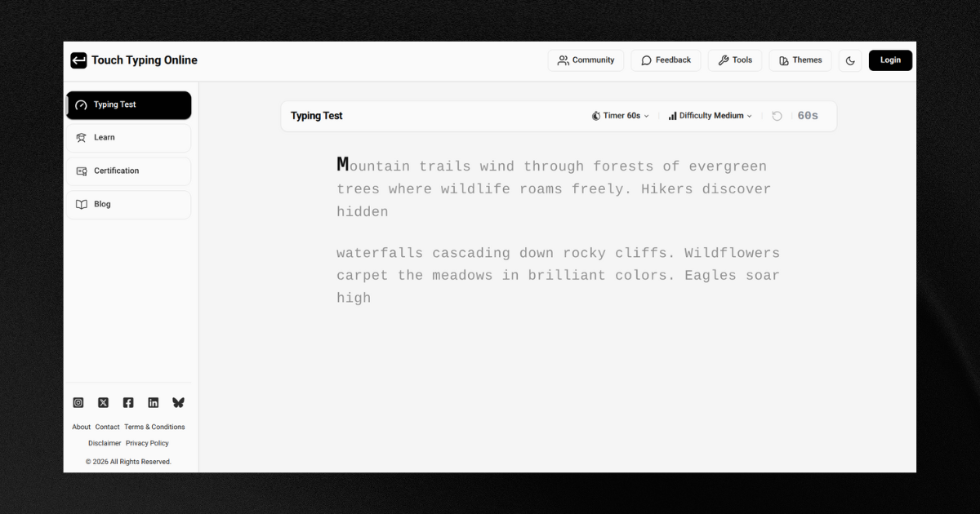Image resolution: width=980 pixels, height=514 pixels.
Task: Open the Timer 60s dropdown
Action: [x=620, y=115]
